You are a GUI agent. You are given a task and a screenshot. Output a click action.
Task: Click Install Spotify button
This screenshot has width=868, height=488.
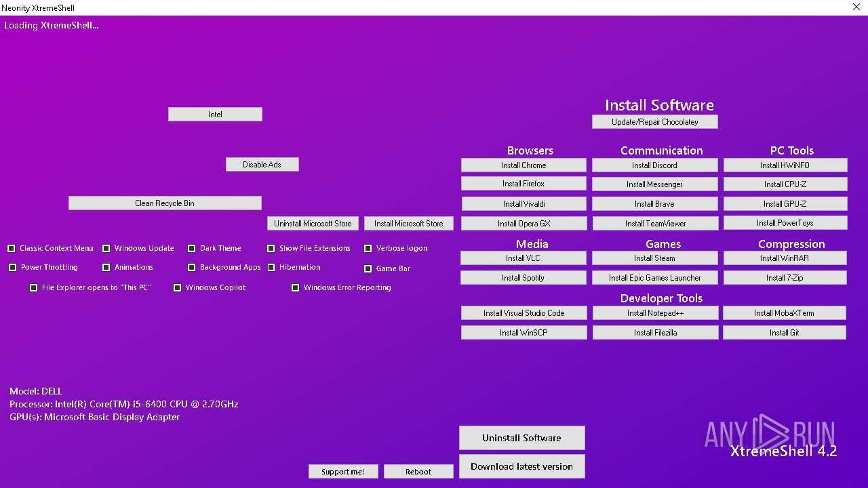click(523, 278)
